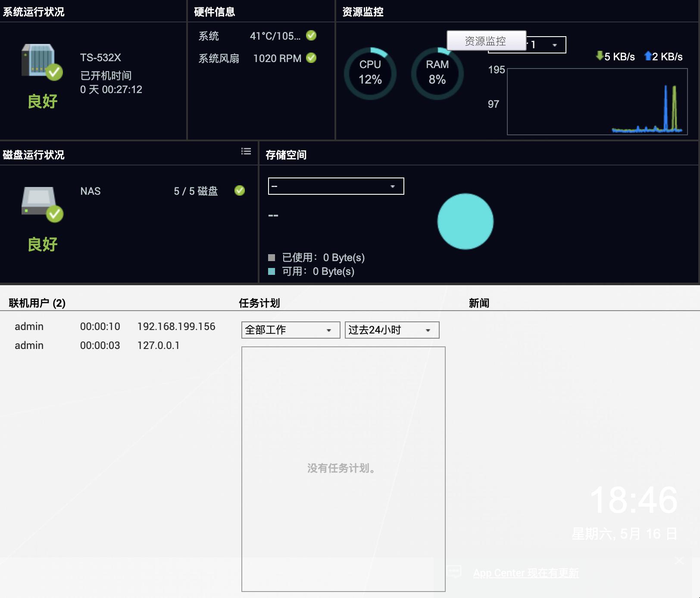Expand the 过去24小时 time range dropdown

pyautogui.click(x=391, y=330)
